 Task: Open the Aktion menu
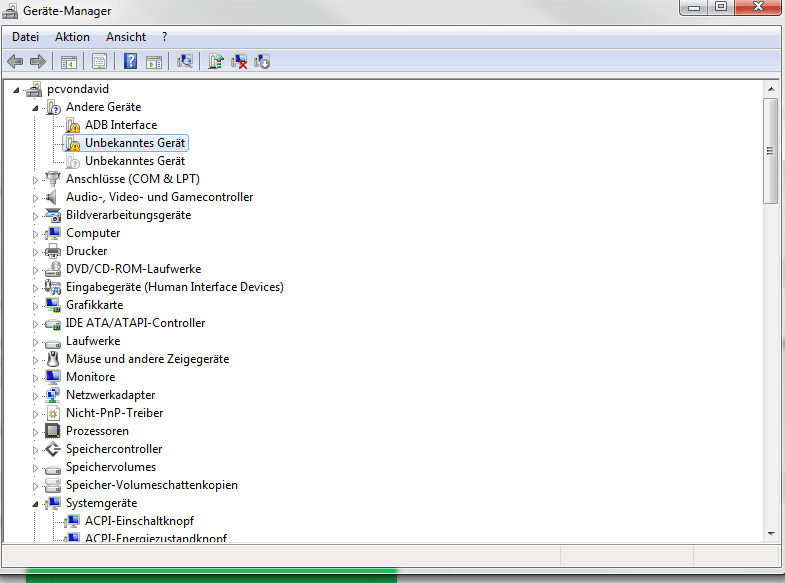pyautogui.click(x=72, y=37)
